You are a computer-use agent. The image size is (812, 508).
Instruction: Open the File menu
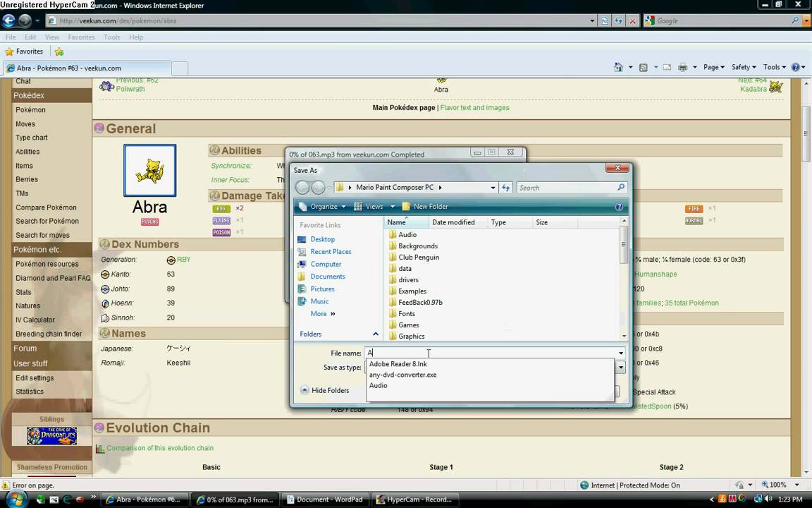coord(11,37)
